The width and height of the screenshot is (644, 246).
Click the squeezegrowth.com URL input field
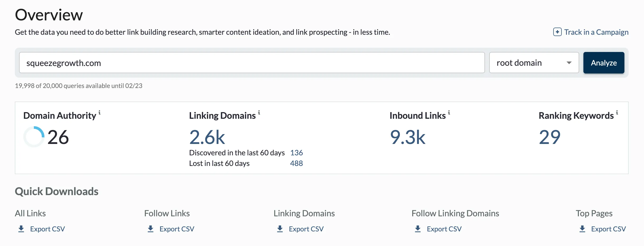[252, 63]
